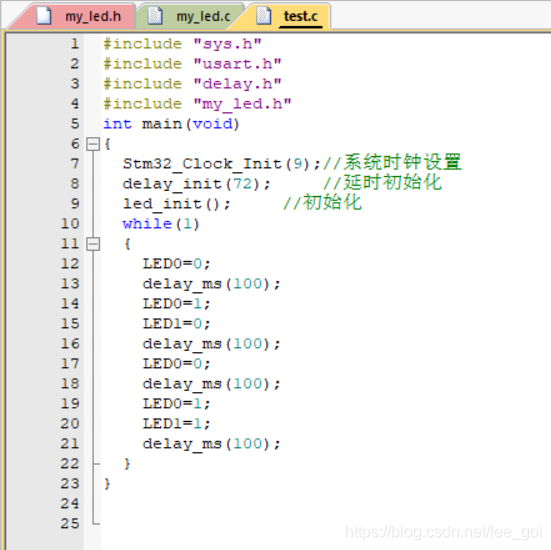Click line number 10 in the gutter
This screenshot has width=551, height=550.
(x=70, y=224)
